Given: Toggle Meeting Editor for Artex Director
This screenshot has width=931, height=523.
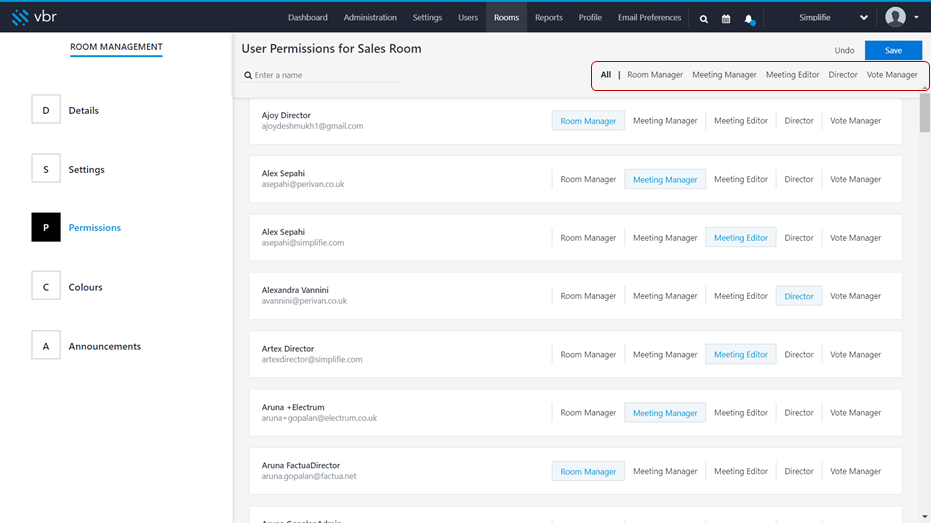Looking at the screenshot, I should pos(740,354).
